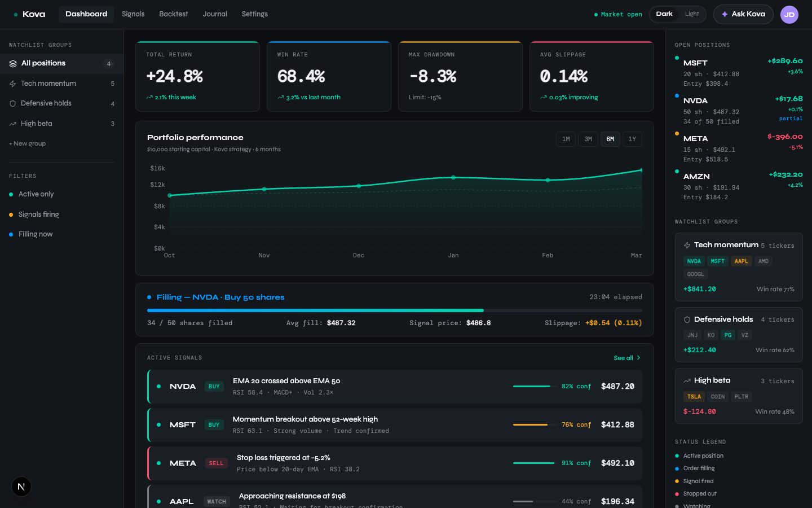Screen dimensions: 812x508
Task: Click the trend arrow in Win Rate card
Action: point(281,98)
